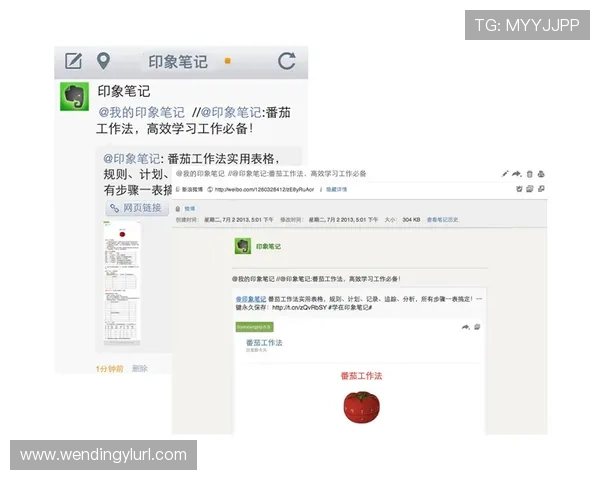The width and height of the screenshot is (600, 480).
Task: Click the copy icon in the embedded note card
Action: click(477, 327)
